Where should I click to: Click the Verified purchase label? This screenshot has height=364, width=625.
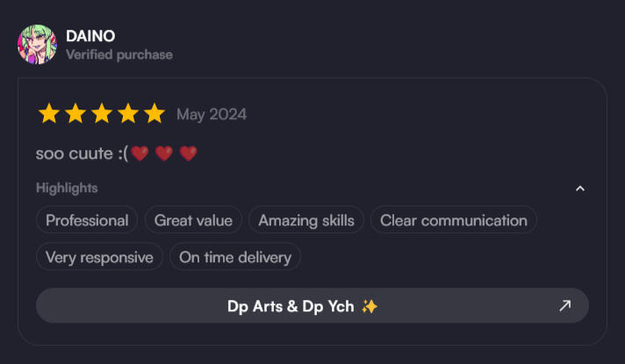119,54
